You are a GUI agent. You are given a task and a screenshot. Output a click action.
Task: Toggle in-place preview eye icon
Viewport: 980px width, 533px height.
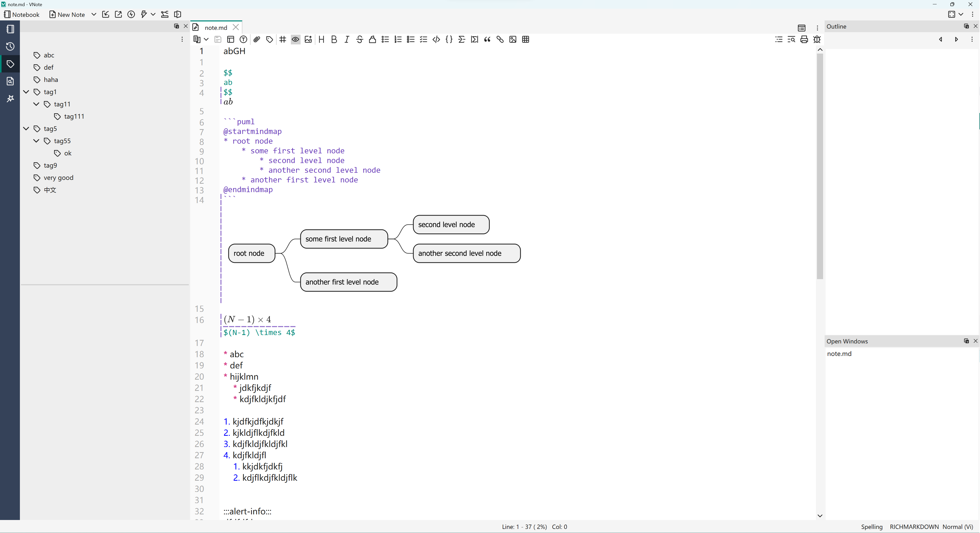point(295,40)
